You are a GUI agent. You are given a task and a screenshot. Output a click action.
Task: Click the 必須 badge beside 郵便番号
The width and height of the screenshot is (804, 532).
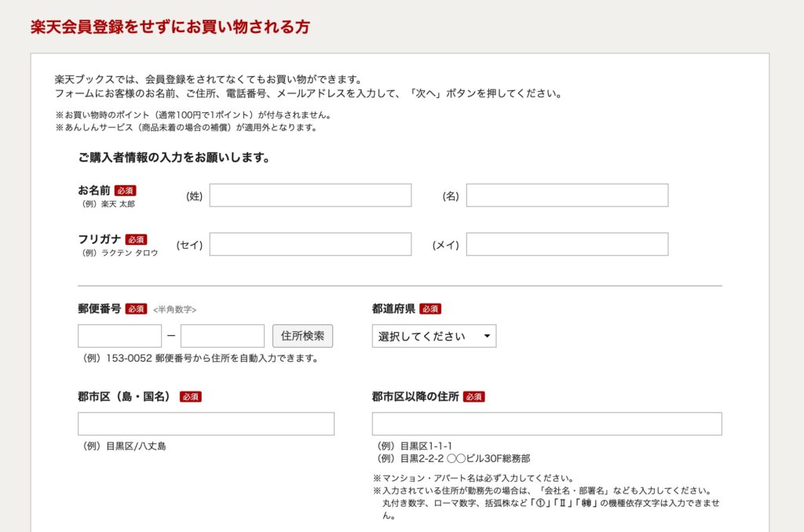click(136, 309)
